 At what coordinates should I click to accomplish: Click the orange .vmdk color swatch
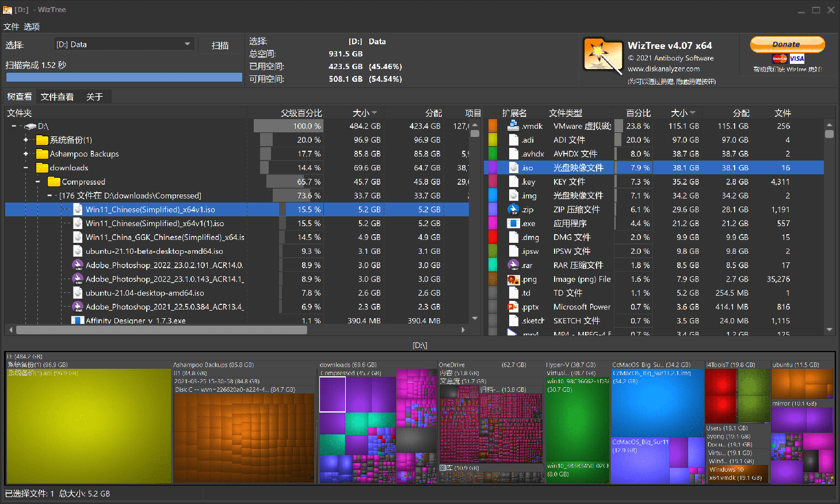point(492,125)
